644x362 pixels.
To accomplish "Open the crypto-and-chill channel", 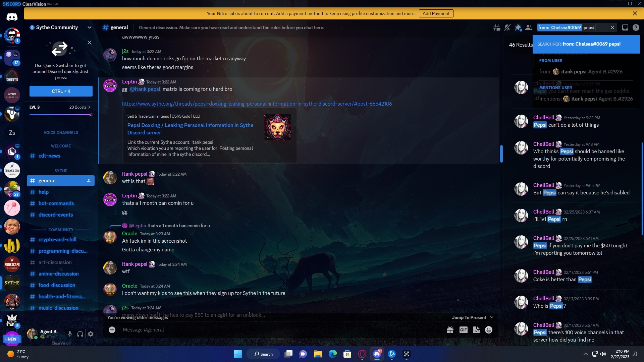I will point(57,240).
